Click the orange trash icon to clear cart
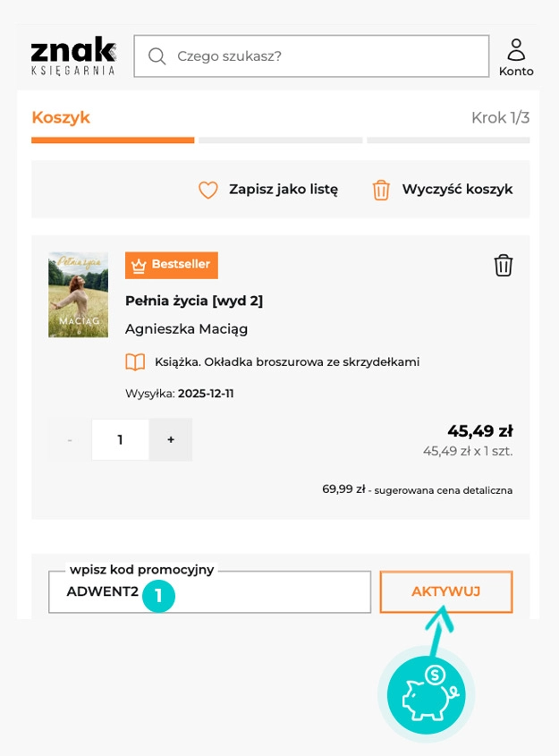Viewport: 559px width, 756px height. (x=381, y=190)
